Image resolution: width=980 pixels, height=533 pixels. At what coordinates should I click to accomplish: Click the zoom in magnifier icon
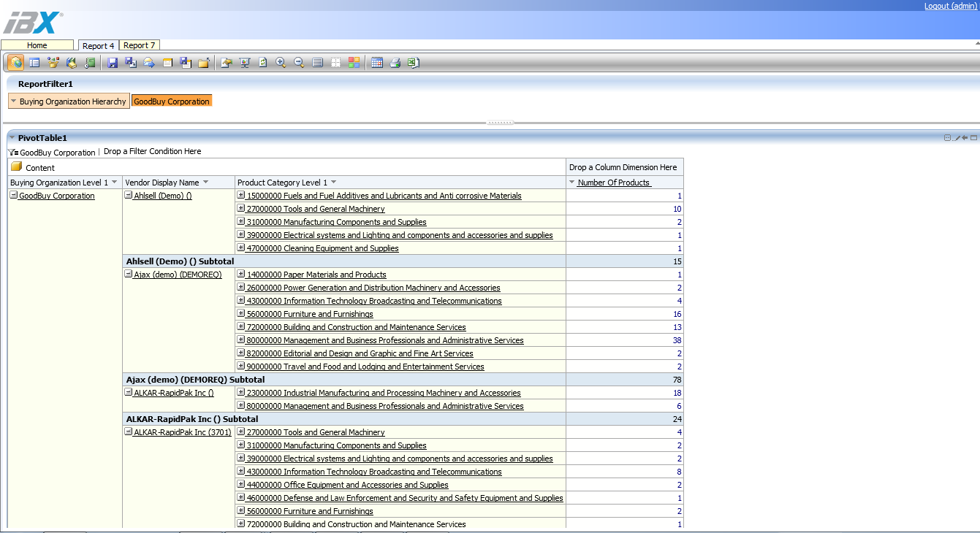281,63
